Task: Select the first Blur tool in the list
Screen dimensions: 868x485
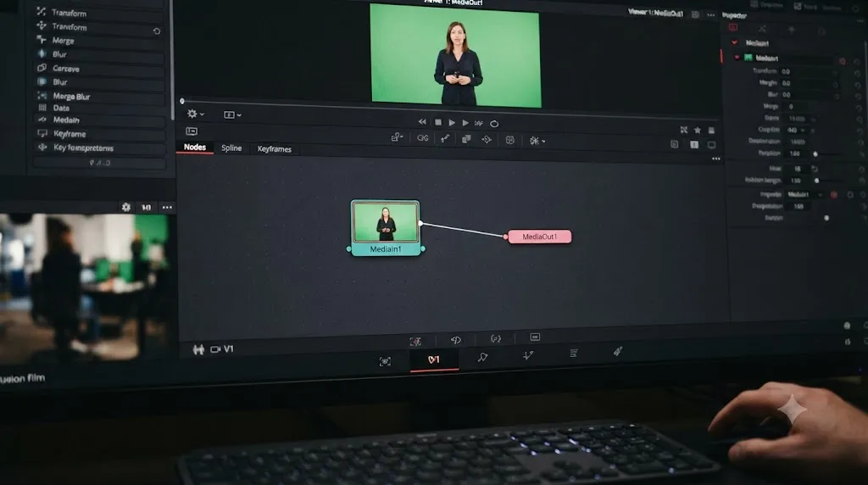Action: (x=100, y=54)
